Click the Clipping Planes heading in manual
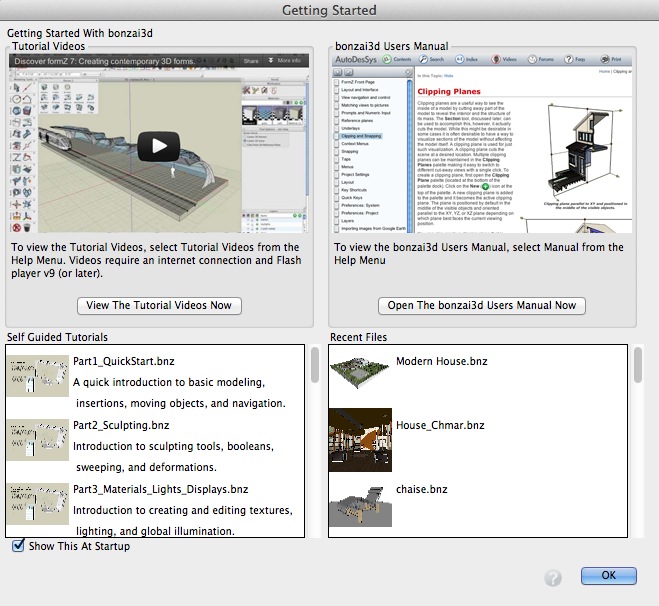659x606 pixels. [448, 91]
